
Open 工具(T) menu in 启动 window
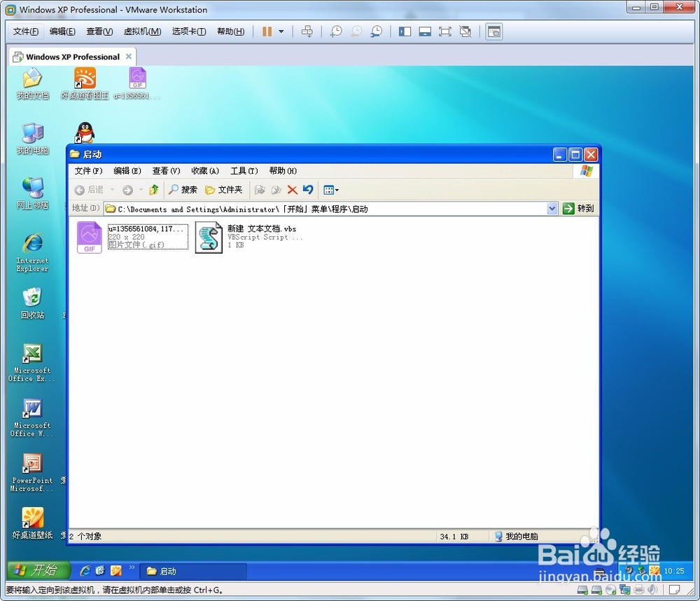click(x=244, y=171)
